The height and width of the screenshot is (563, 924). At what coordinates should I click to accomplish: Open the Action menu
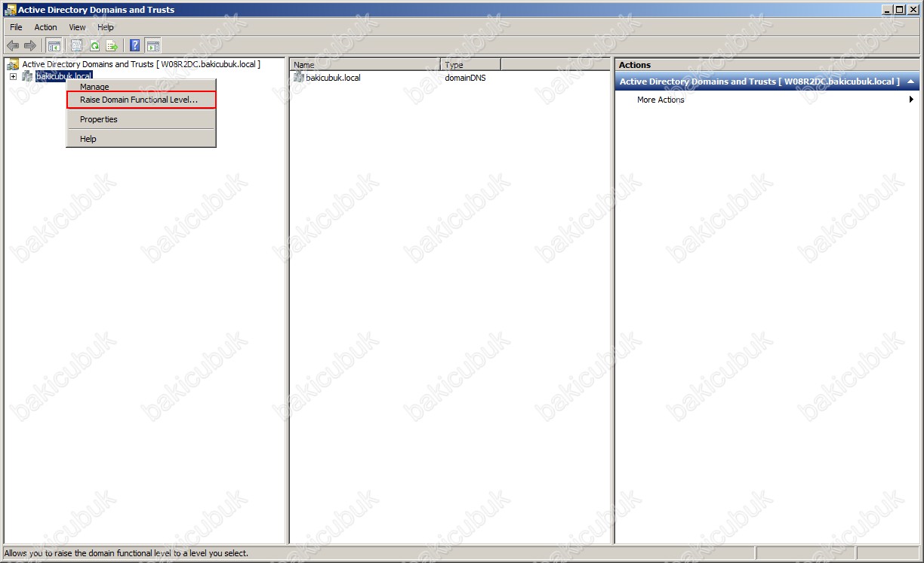click(45, 27)
